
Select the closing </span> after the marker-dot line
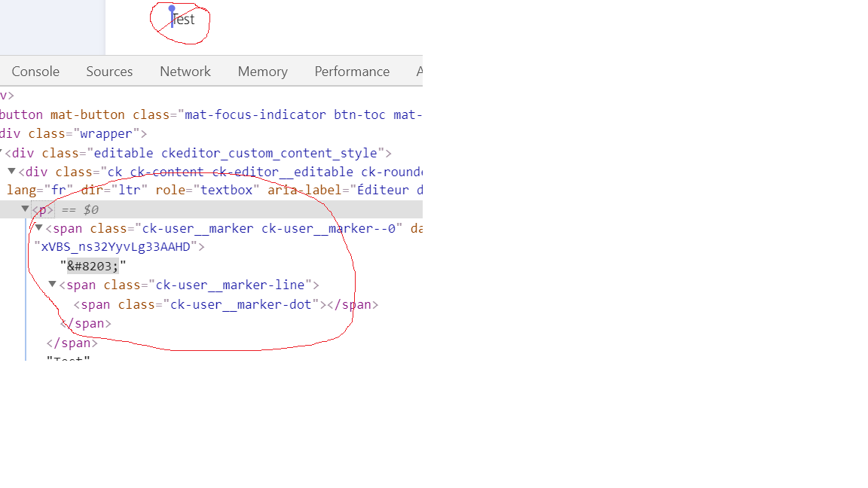[86, 323]
